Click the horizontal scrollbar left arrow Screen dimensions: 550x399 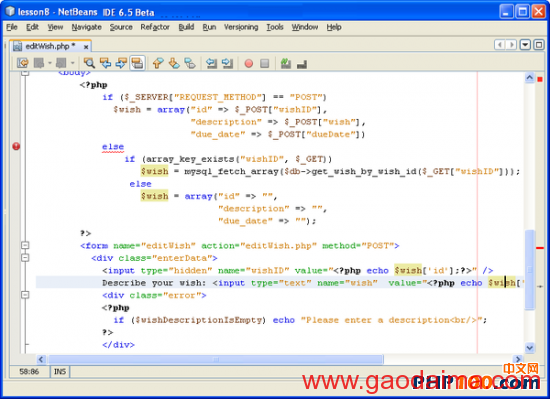click(x=41, y=359)
